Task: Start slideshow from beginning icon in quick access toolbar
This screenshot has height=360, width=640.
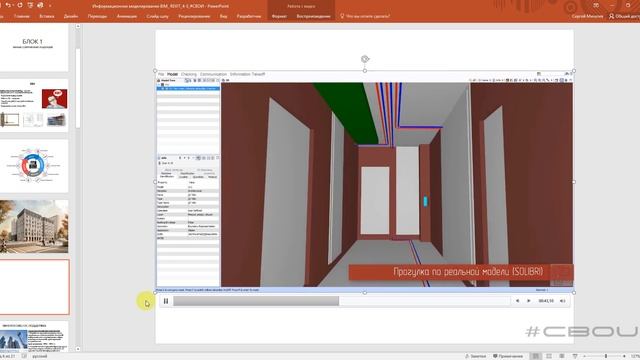Action: (30, 5)
